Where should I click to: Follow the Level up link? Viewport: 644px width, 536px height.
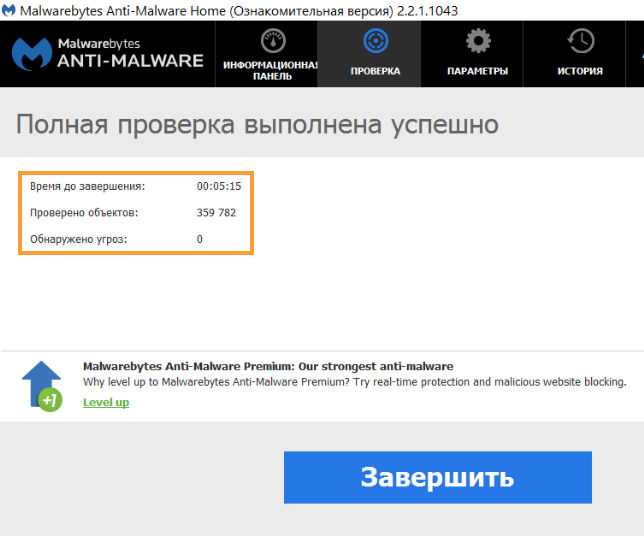tap(106, 402)
